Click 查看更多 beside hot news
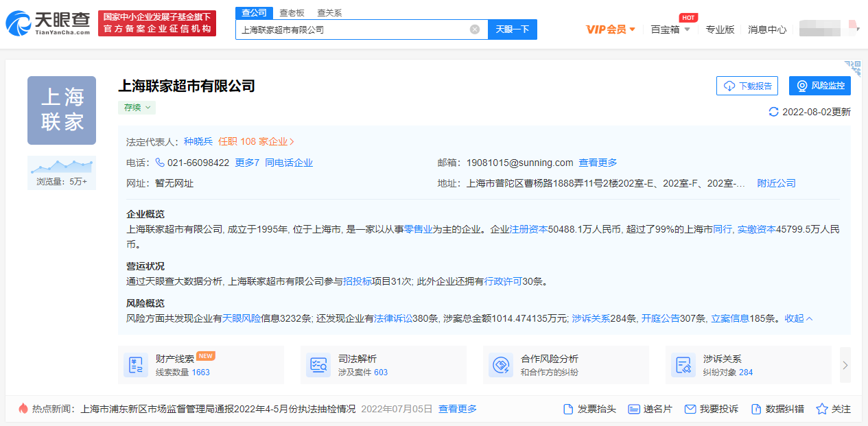 pyautogui.click(x=458, y=409)
